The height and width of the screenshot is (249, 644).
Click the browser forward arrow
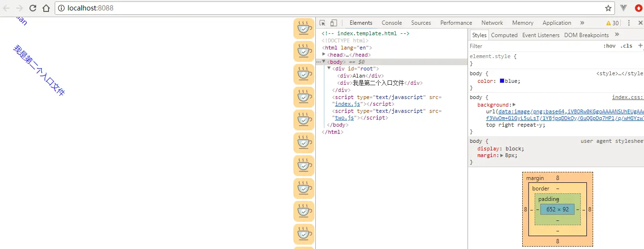pyautogui.click(x=20, y=8)
